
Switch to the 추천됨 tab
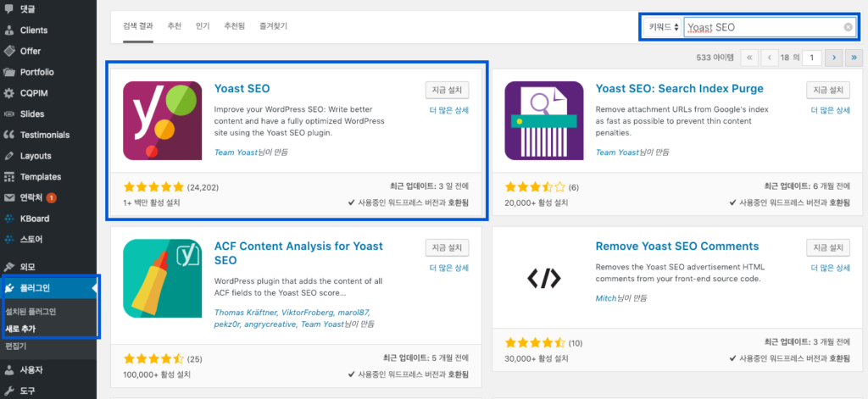coord(234,26)
